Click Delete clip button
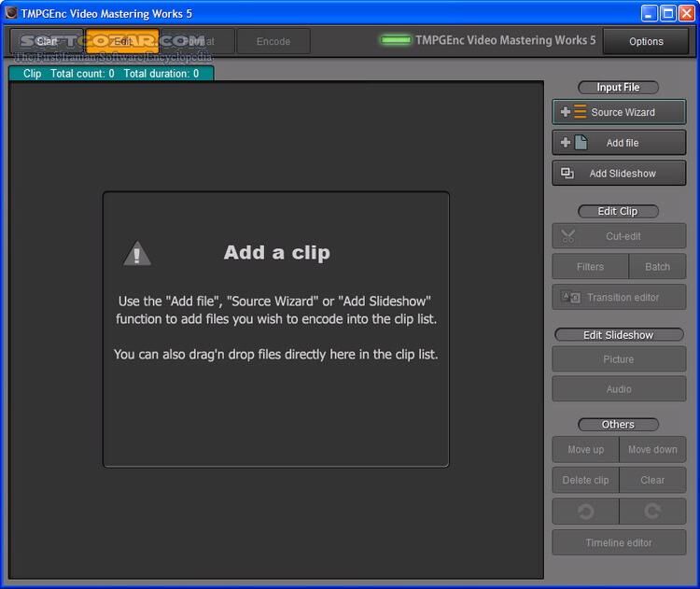700x589 pixels. 586,480
